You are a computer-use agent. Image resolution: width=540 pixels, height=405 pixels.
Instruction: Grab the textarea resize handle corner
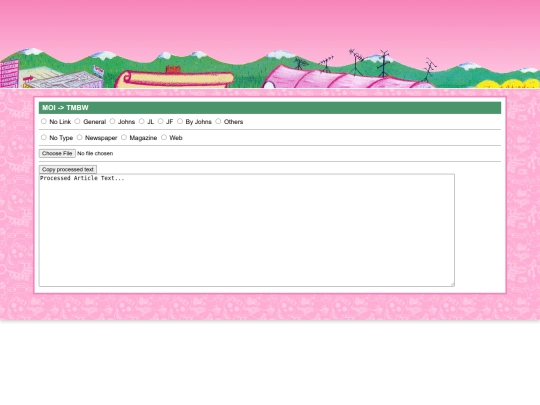pos(452,284)
